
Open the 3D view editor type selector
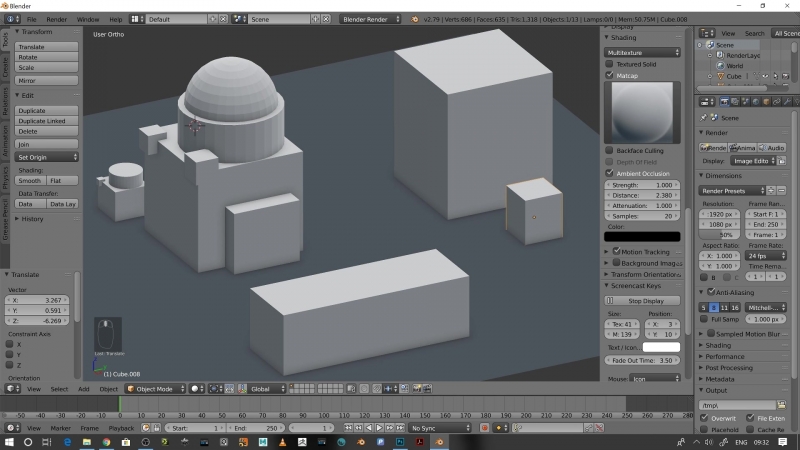click(x=13, y=389)
